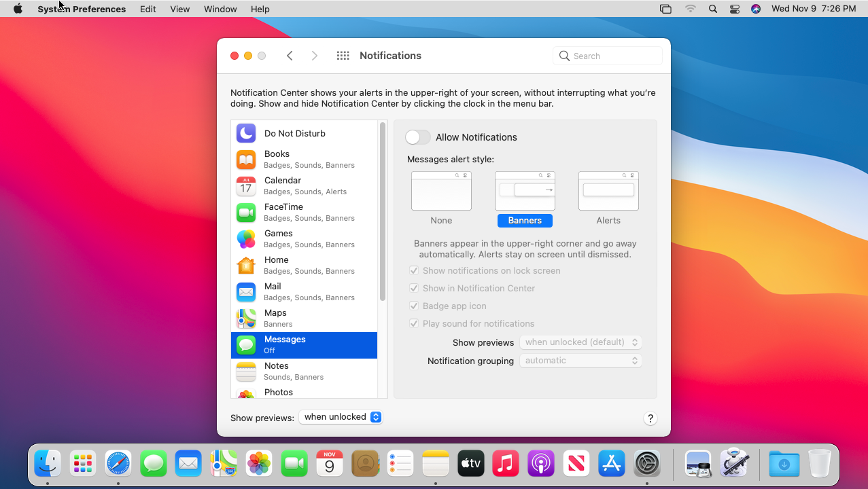Select Mail in the app list
The image size is (868, 489).
click(x=304, y=292)
